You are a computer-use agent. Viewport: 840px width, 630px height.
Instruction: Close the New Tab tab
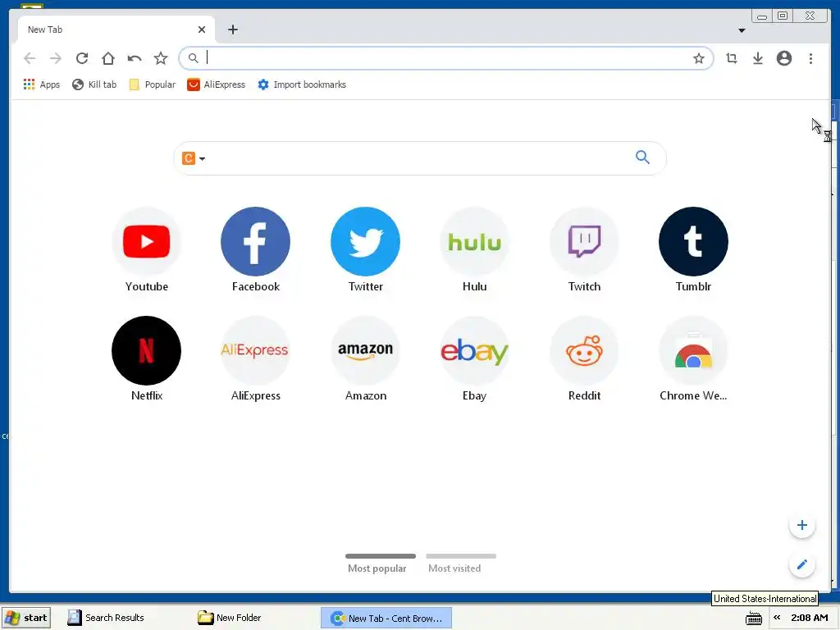202,30
